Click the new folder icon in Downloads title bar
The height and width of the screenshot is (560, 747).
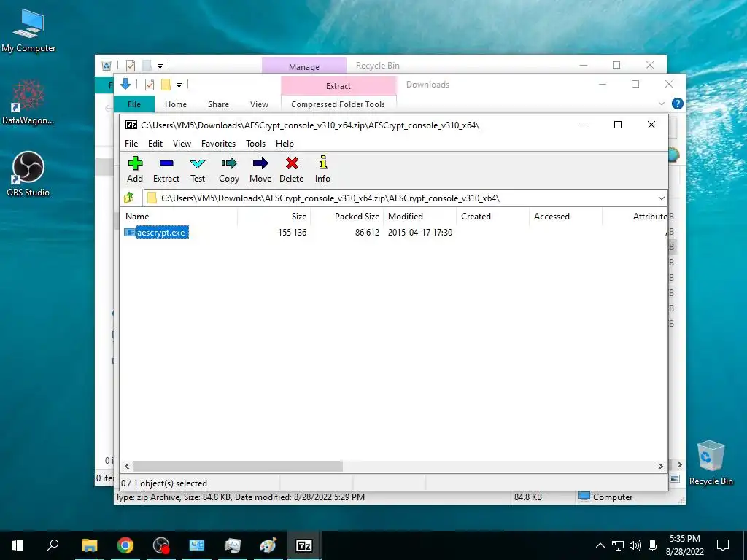tap(166, 85)
